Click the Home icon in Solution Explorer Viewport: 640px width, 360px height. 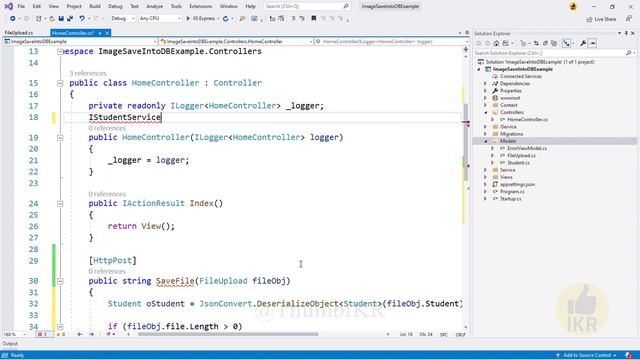click(x=496, y=43)
